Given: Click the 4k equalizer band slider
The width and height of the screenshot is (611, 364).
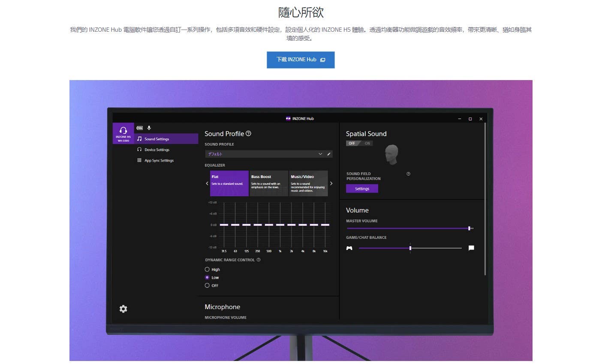Looking at the screenshot, I should point(303,225).
